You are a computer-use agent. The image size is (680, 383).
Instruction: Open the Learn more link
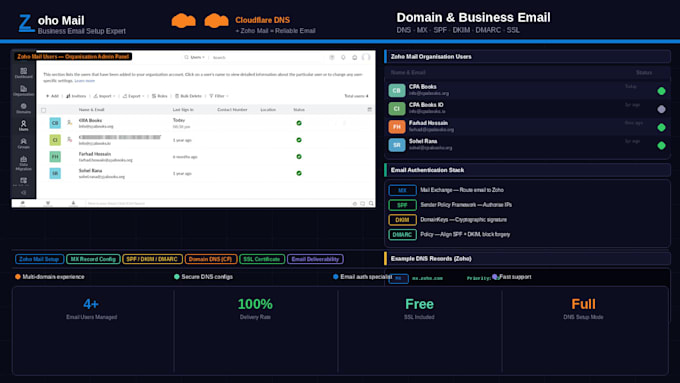[85, 81]
